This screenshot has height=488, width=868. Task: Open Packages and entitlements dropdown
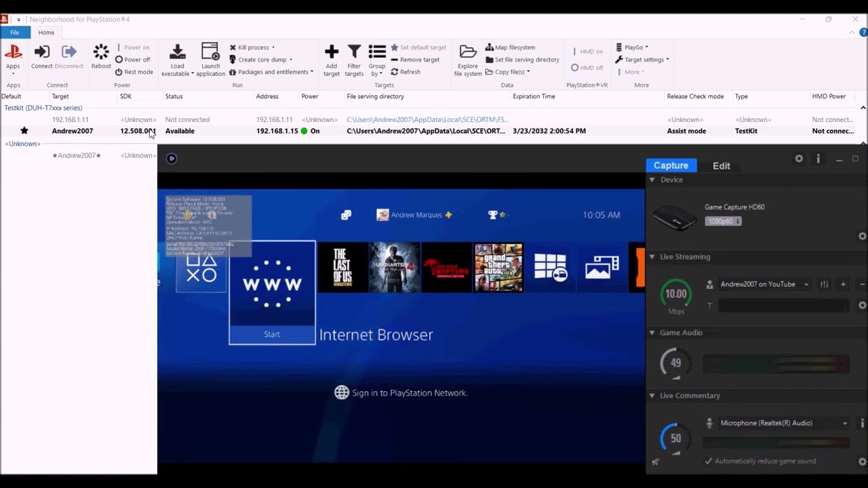click(271, 72)
